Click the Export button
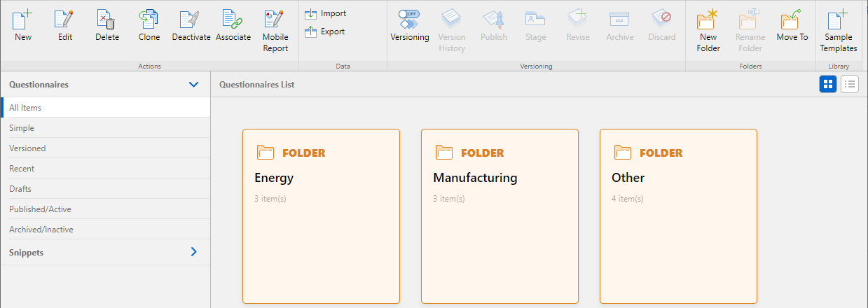 [x=326, y=31]
